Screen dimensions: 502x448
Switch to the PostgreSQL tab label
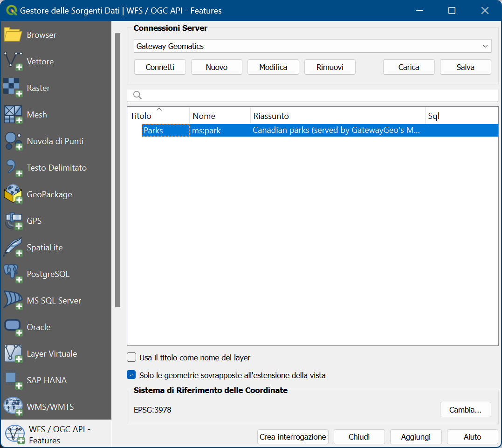pyautogui.click(x=48, y=274)
